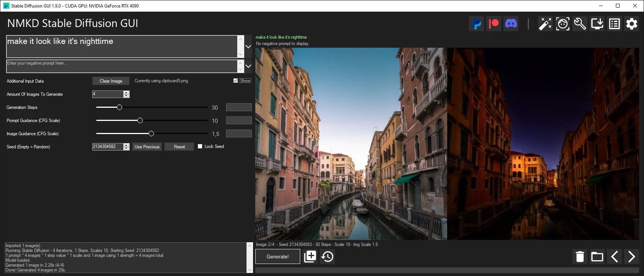The width and height of the screenshot is (644, 276).
Task: Open the Discord server icon
Action: pos(511,24)
